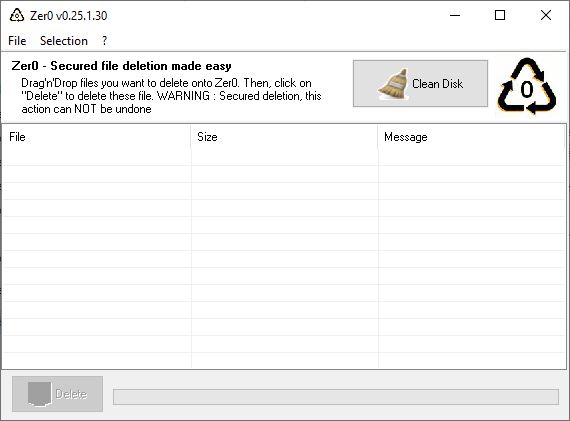570x421 pixels.
Task: Click the greyed-out Delete button label
Action: [71, 394]
